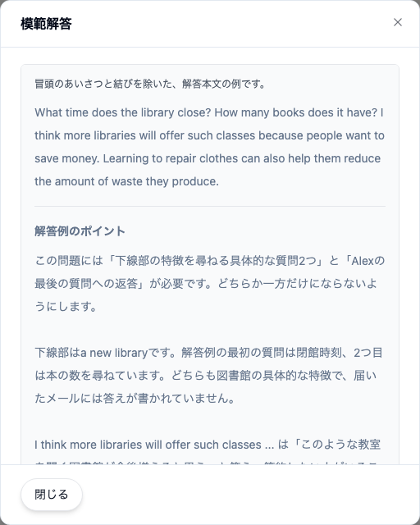Click the 解答例のポイント heading
The width and height of the screenshot is (420, 525).
pos(80,231)
